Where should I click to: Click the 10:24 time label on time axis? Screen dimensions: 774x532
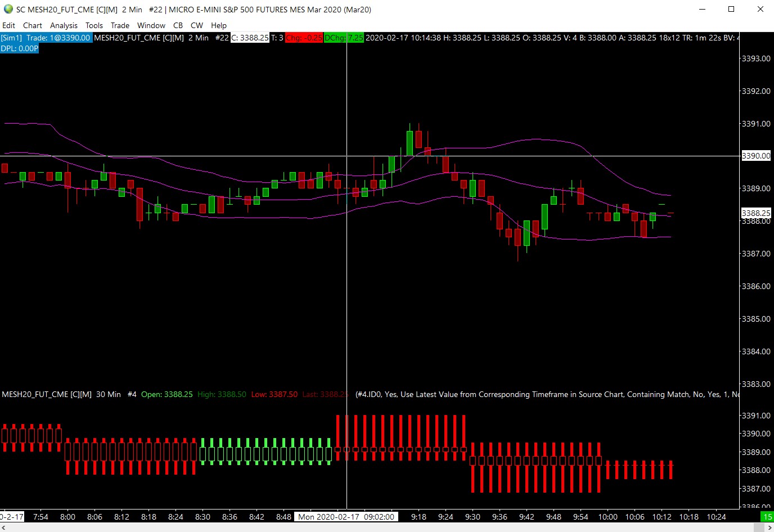click(716, 517)
